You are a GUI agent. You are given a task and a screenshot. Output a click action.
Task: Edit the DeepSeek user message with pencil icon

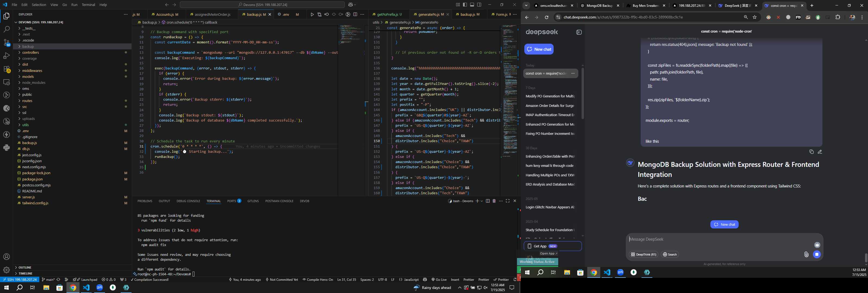click(820, 152)
